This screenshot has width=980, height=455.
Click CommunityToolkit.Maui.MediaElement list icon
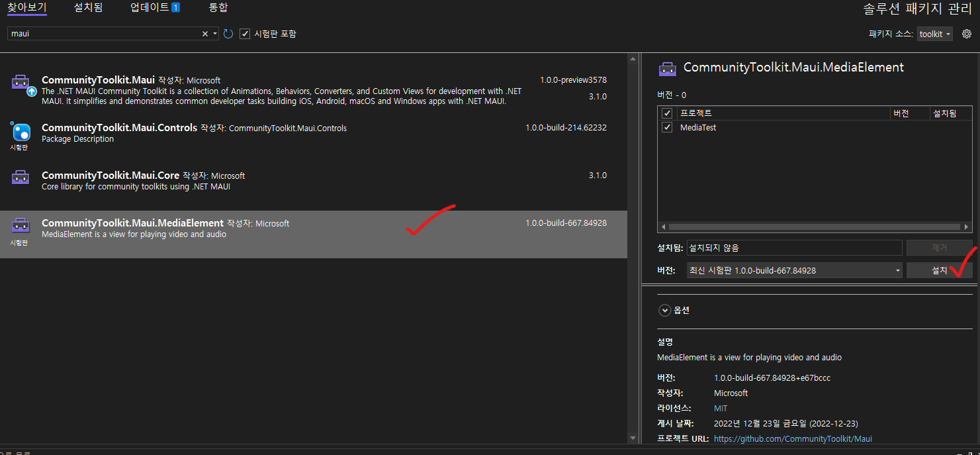[x=21, y=225]
